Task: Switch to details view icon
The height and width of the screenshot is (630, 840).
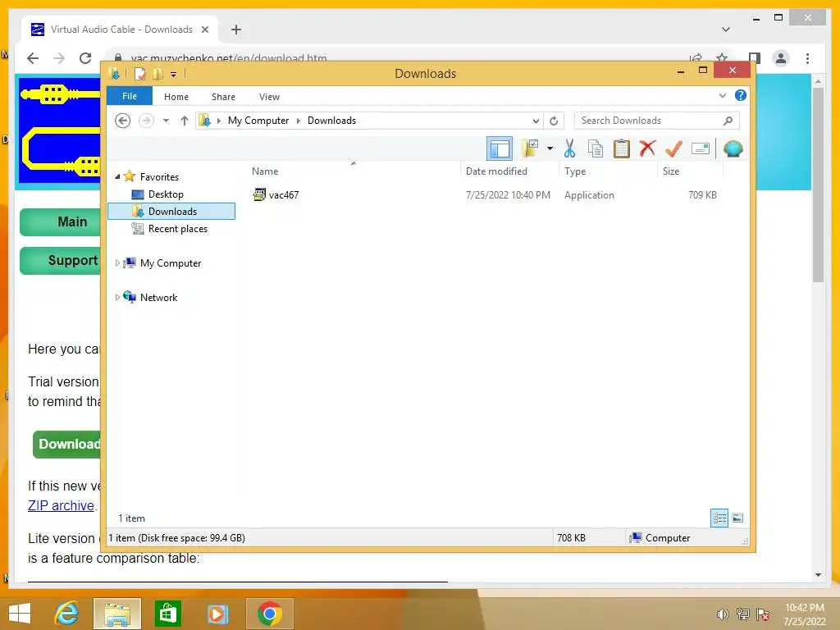Action: click(x=719, y=518)
